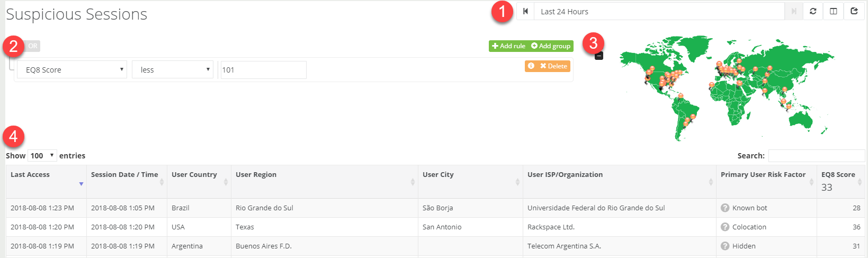Sort table by Primary User Risk Factor

pyautogui.click(x=766, y=182)
